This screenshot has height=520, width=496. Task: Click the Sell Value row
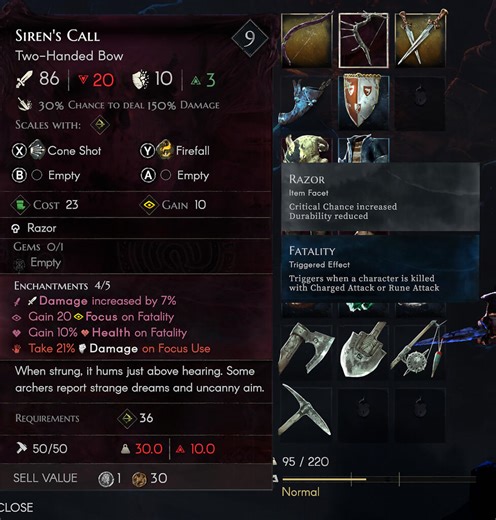tap(136, 478)
